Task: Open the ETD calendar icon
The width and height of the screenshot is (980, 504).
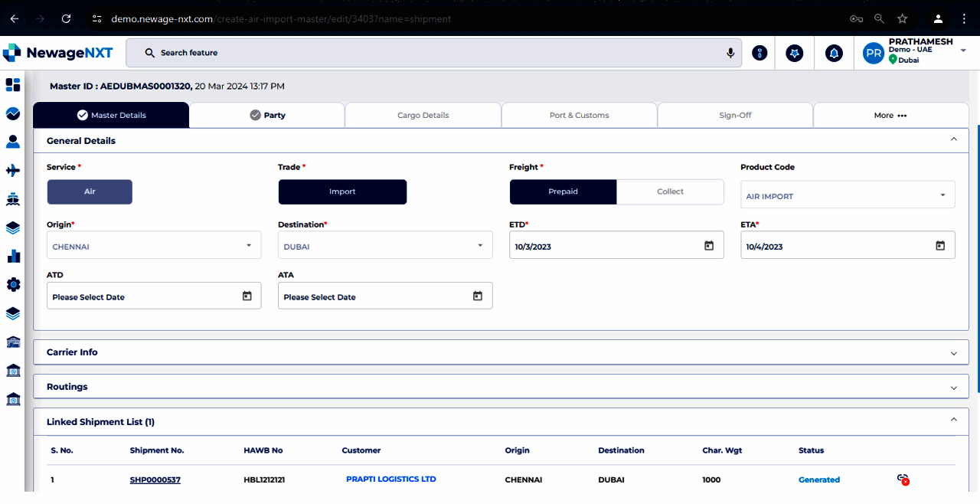Action: point(709,246)
